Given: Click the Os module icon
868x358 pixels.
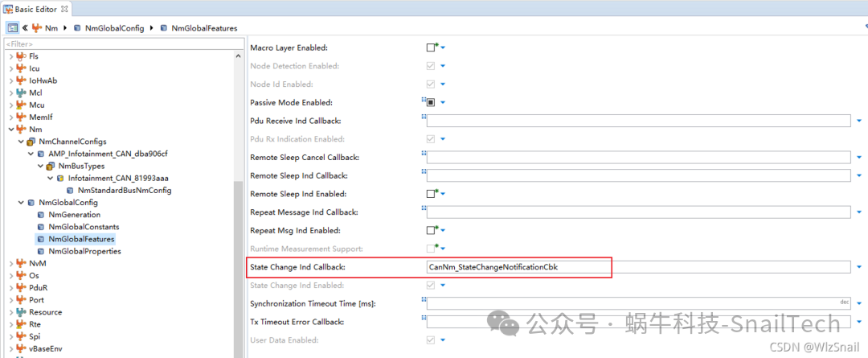Looking at the screenshot, I should point(21,275).
